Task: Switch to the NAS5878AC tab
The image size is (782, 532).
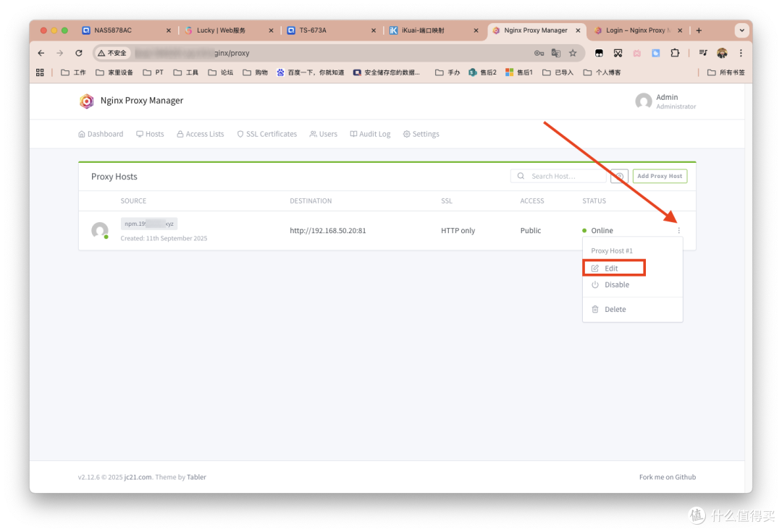Action: [x=126, y=30]
